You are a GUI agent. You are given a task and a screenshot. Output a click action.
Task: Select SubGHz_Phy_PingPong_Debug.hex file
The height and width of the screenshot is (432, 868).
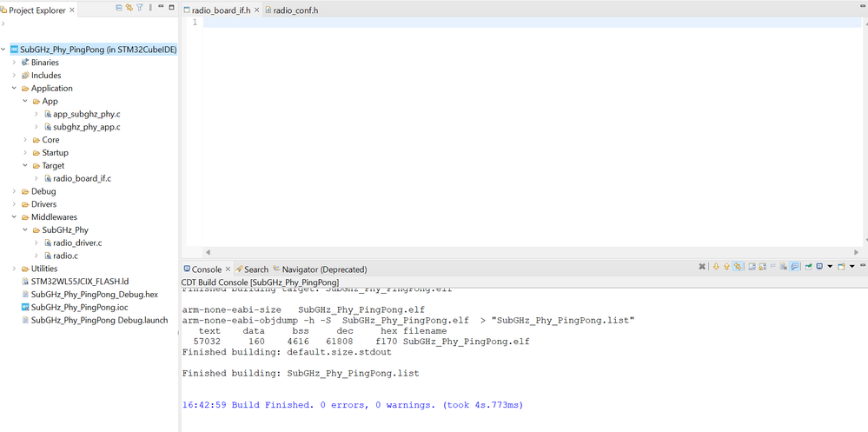tap(95, 294)
